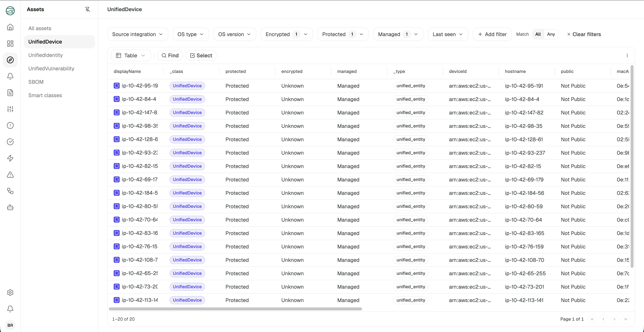Click the device icon for ip-10-42-82-15 row

[x=116, y=166]
